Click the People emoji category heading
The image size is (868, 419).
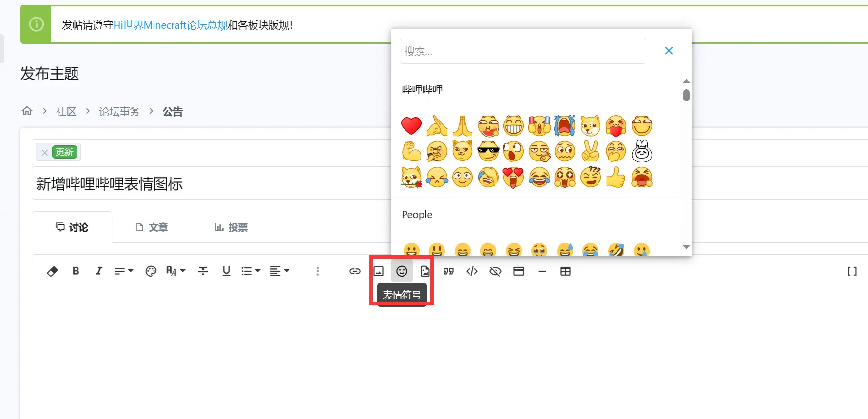click(x=417, y=215)
